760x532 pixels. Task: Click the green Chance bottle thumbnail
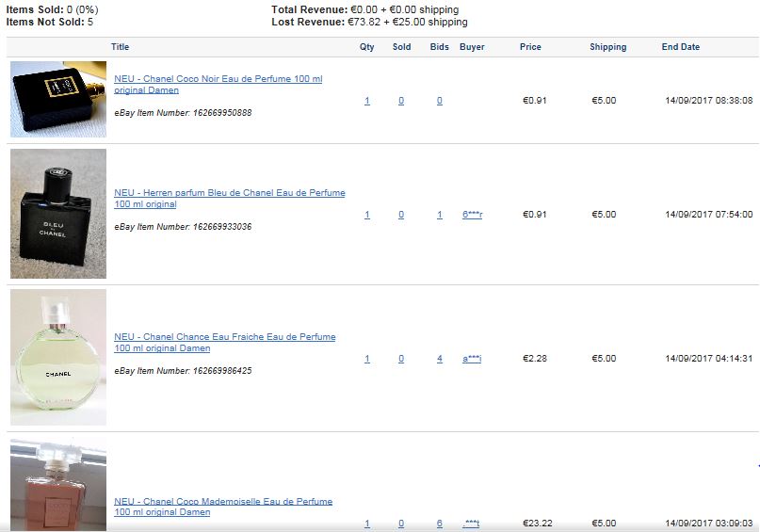58,357
